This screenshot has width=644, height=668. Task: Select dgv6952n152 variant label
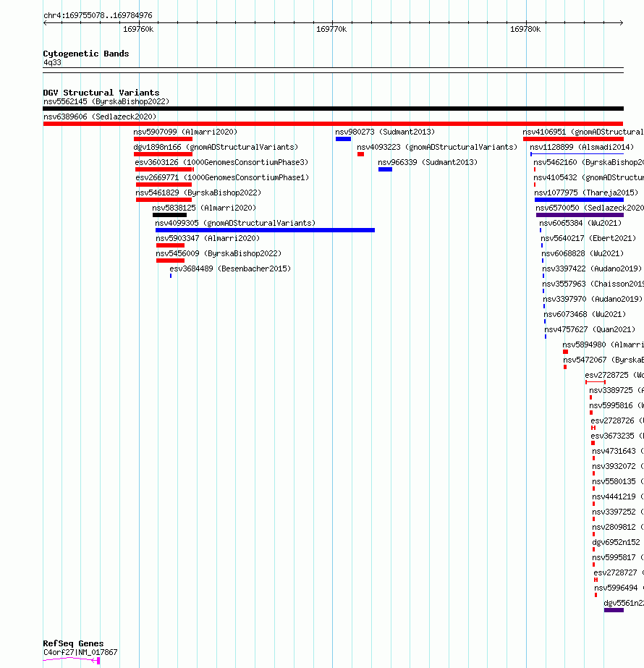pyautogui.click(x=616, y=543)
